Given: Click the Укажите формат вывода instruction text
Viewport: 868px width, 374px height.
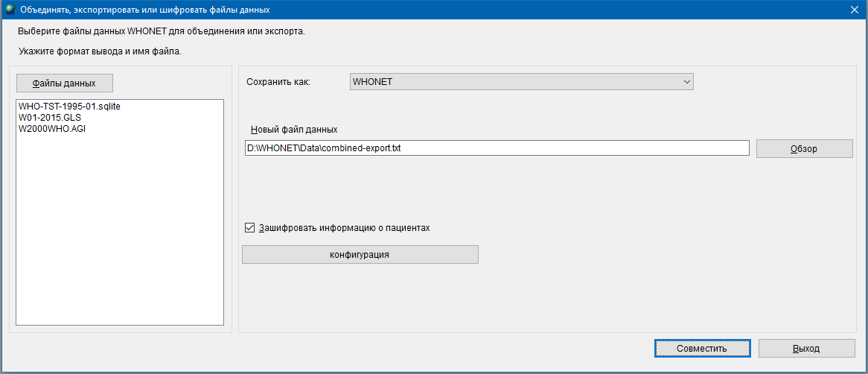Looking at the screenshot, I should pyautogui.click(x=100, y=51).
